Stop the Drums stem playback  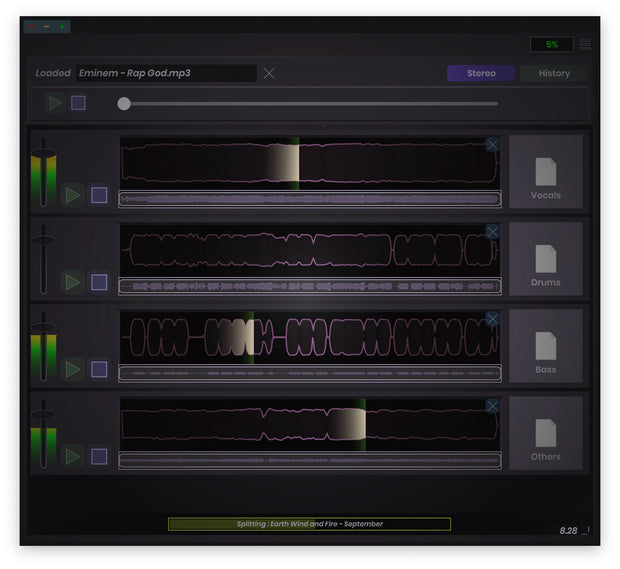99,282
